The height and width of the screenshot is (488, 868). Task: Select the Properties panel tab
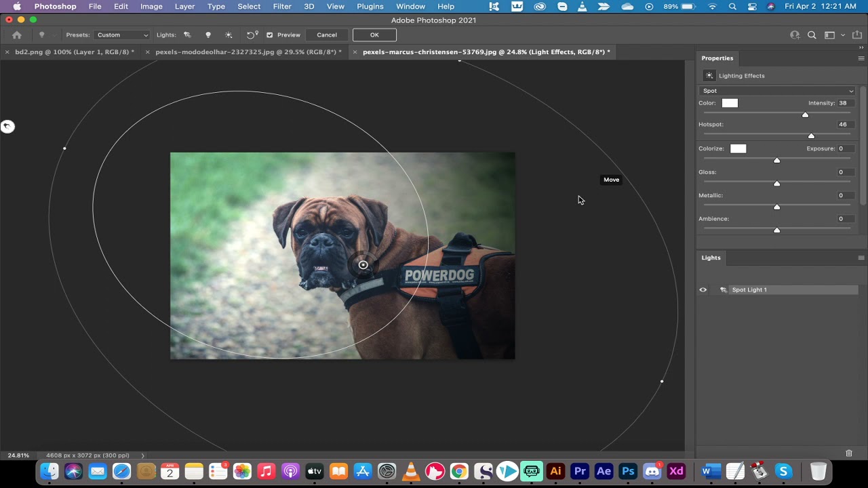pos(717,58)
